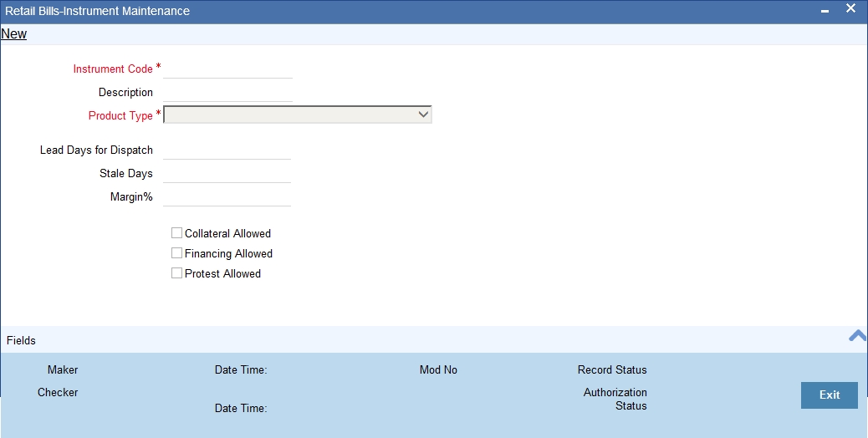Click the Checker label
The width and height of the screenshot is (868, 438).
point(58,392)
